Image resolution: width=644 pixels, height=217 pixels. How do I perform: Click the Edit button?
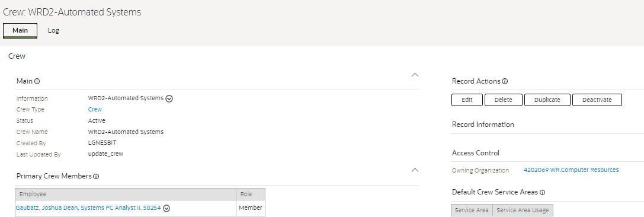click(x=467, y=100)
